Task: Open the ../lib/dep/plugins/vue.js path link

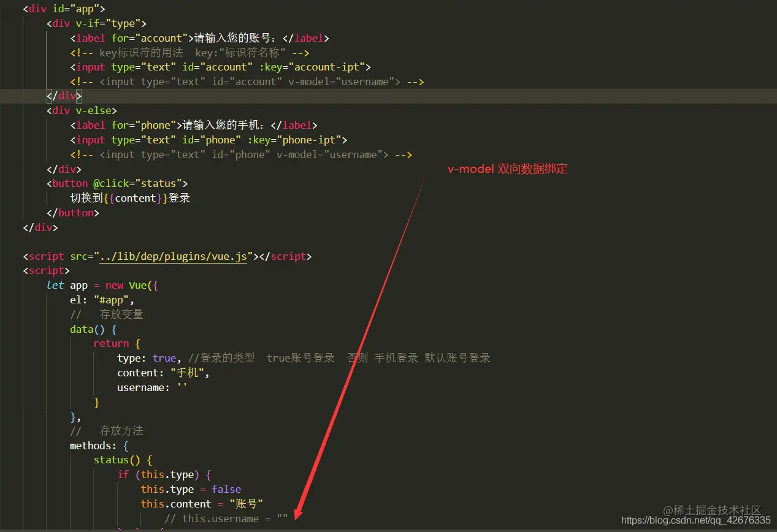Action: tap(174, 256)
